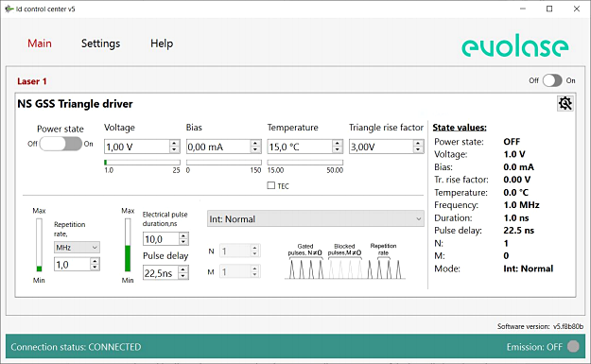Toggle the Laser 1 Off/On switch

552,80
